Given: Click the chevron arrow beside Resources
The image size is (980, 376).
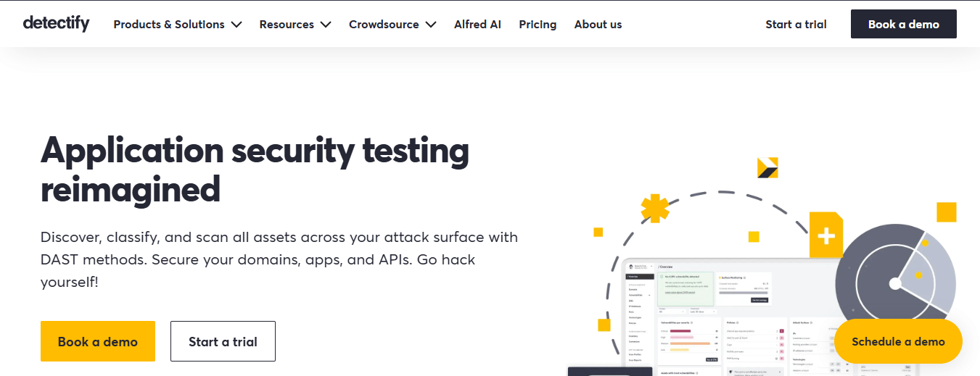Looking at the screenshot, I should coord(326,25).
